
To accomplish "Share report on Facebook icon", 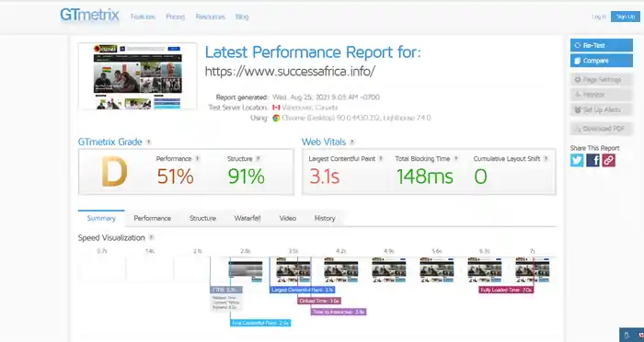I will pyautogui.click(x=592, y=160).
